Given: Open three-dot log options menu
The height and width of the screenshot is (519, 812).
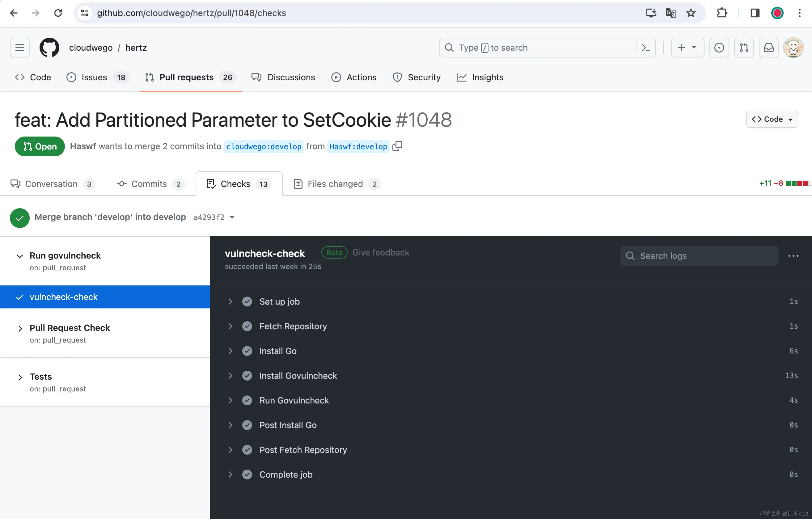Looking at the screenshot, I should tap(793, 256).
